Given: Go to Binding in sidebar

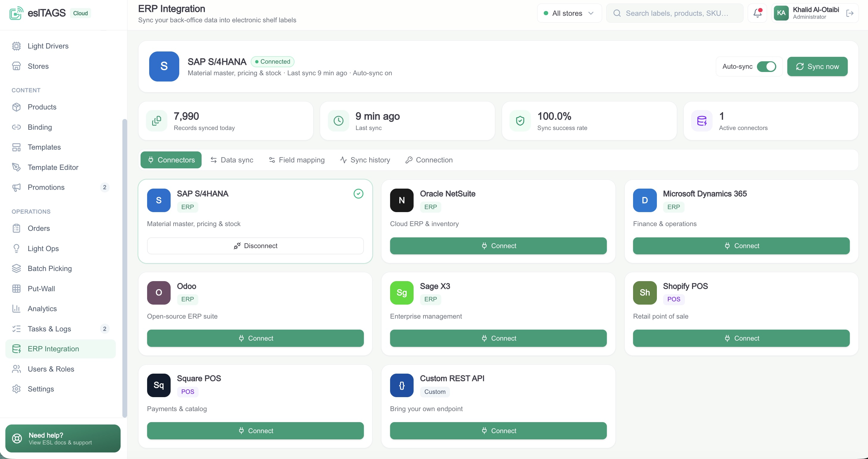Looking at the screenshot, I should click(61, 127).
